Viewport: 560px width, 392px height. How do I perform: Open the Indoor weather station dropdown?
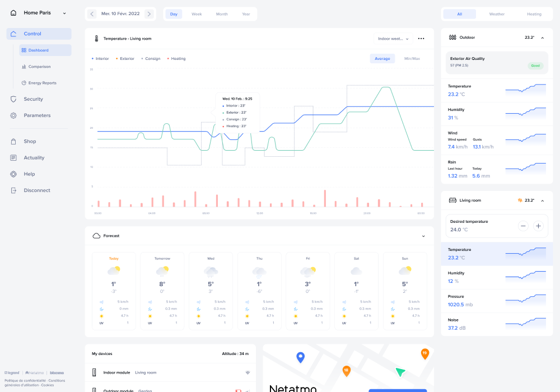393,38
